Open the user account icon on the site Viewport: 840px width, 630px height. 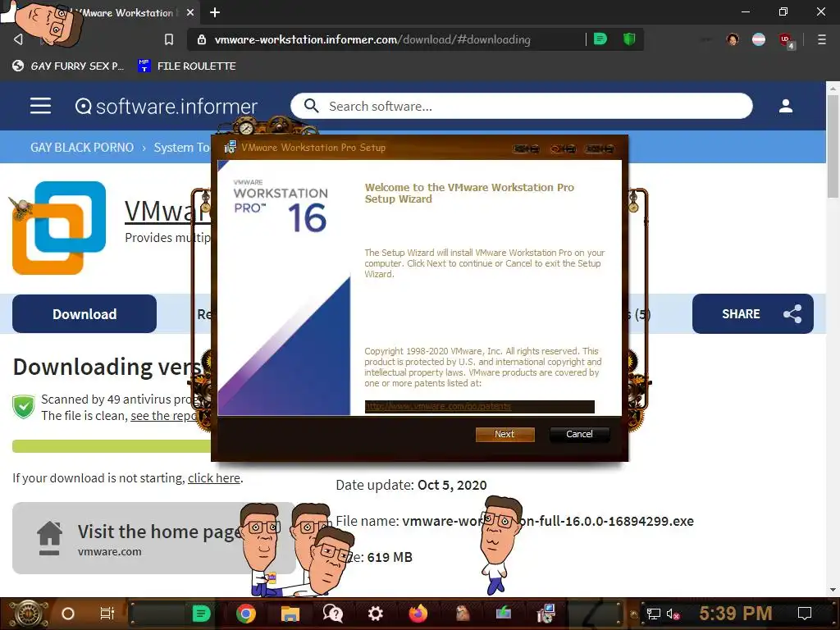click(785, 106)
